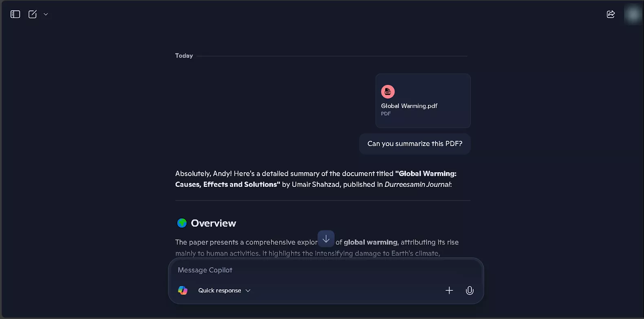Expand the chevron next to Quick response
Viewport: 644px width, 319px height.
coord(248,290)
